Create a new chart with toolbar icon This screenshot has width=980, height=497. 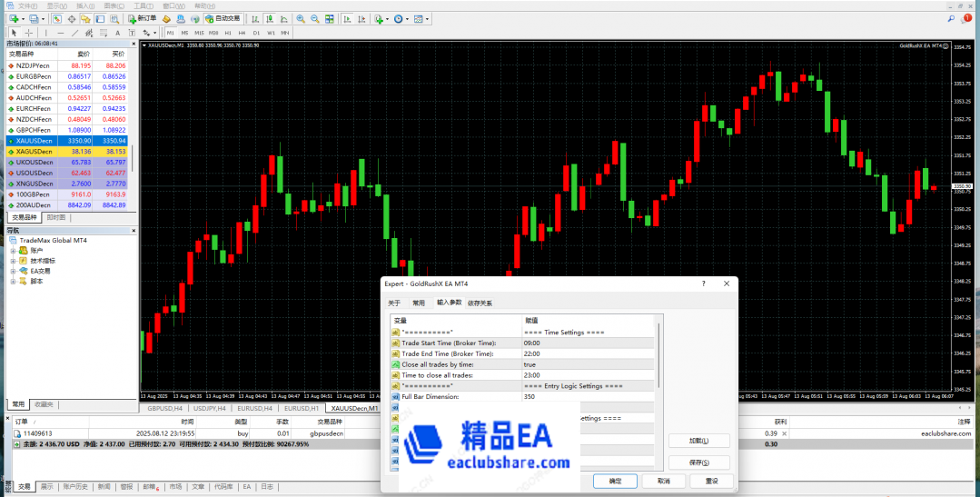pos(13,19)
